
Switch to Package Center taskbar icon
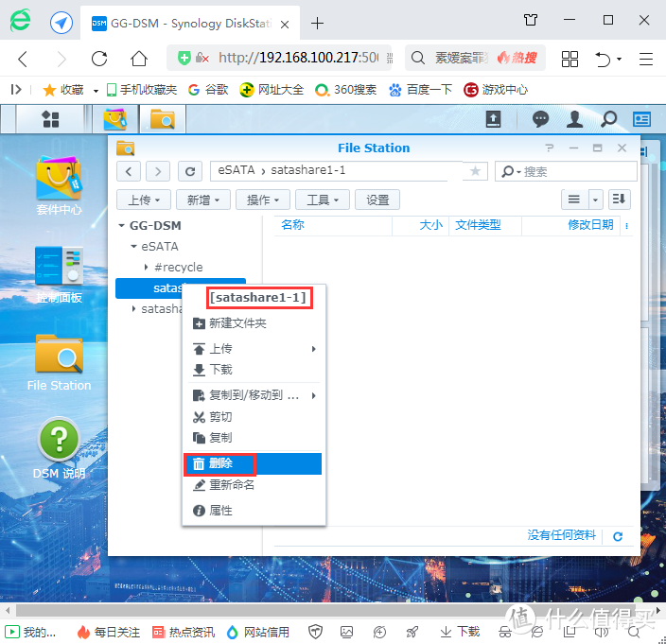(114, 119)
